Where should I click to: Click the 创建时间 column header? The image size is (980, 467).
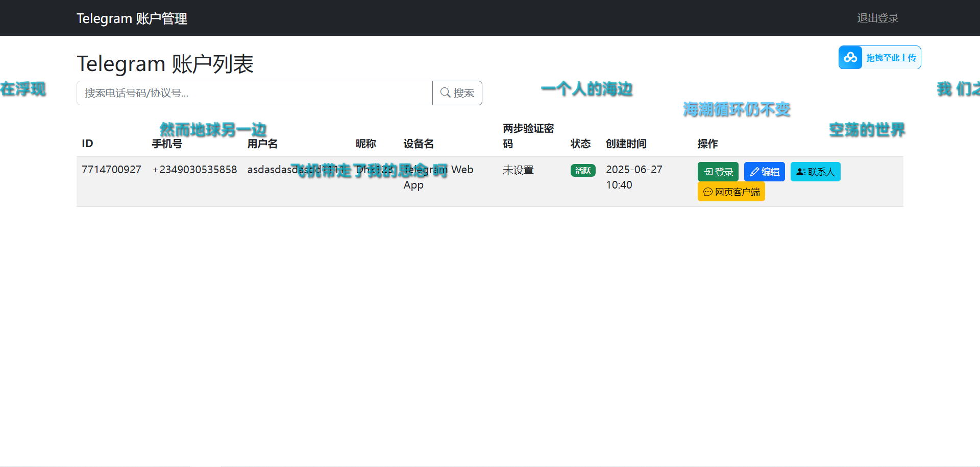tap(626, 144)
